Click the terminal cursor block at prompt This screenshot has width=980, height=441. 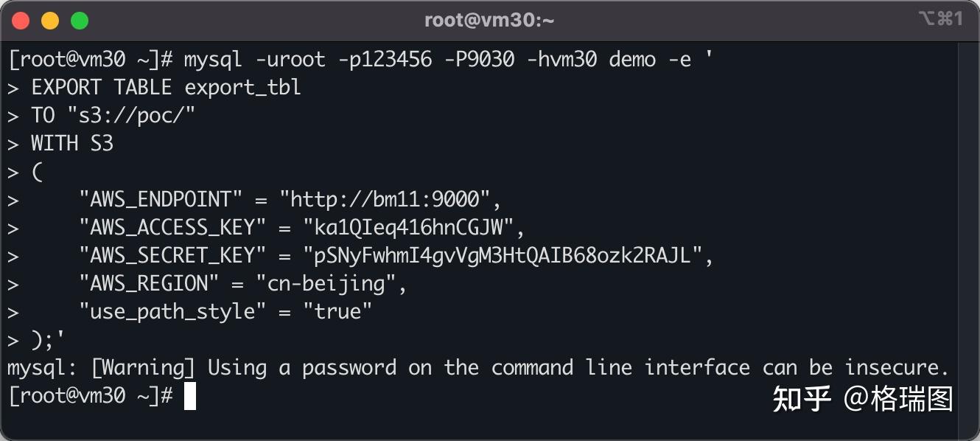pyautogui.click(x=190, y=396)
